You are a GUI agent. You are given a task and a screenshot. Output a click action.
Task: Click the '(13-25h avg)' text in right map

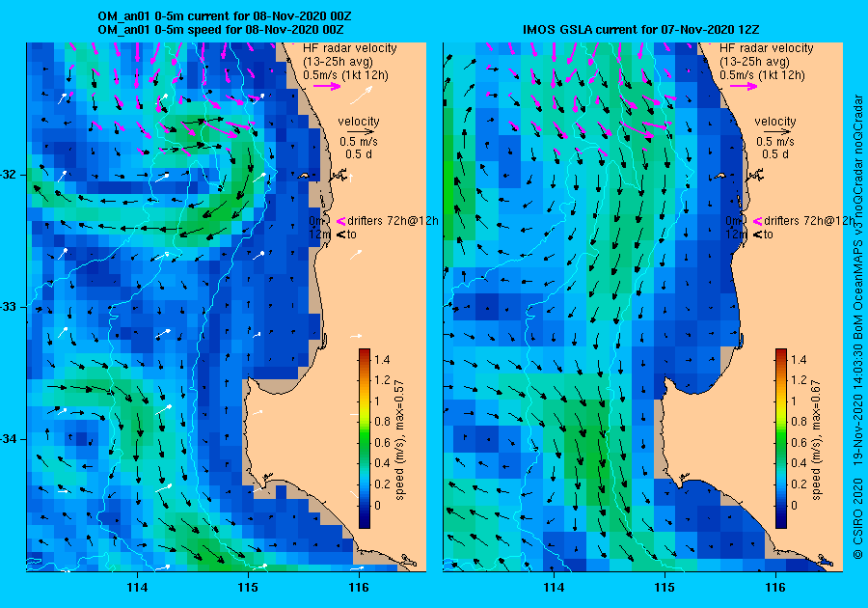pyautogui.click(x=754, y=62)
